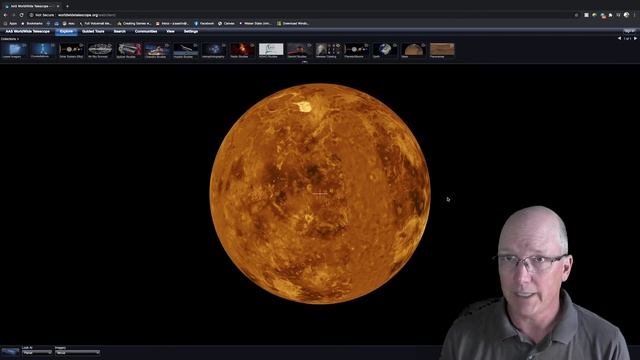
Task: Open the Settings tab
Action: pyautogui.click(x=191, y=31)
